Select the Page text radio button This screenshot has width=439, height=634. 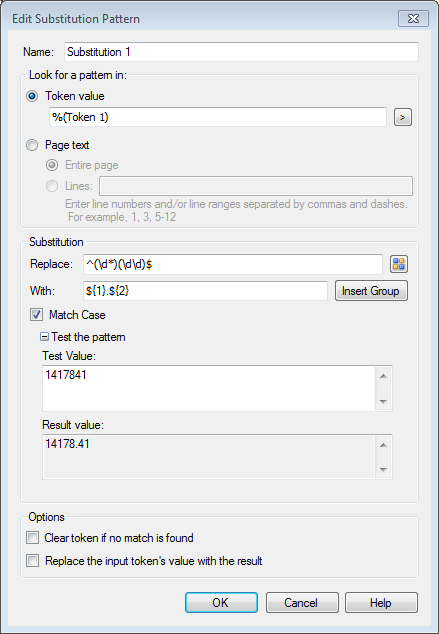point(32,145)
